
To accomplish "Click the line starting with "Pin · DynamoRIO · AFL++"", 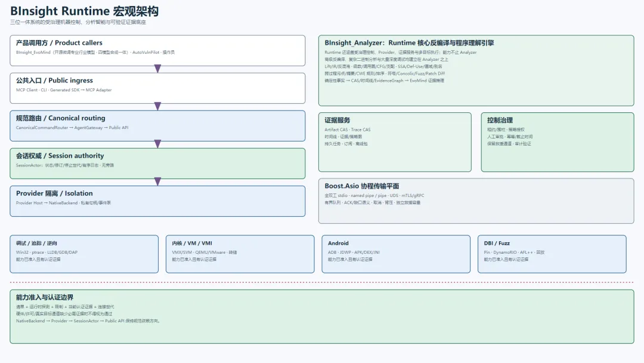I will tap(514, 253).
